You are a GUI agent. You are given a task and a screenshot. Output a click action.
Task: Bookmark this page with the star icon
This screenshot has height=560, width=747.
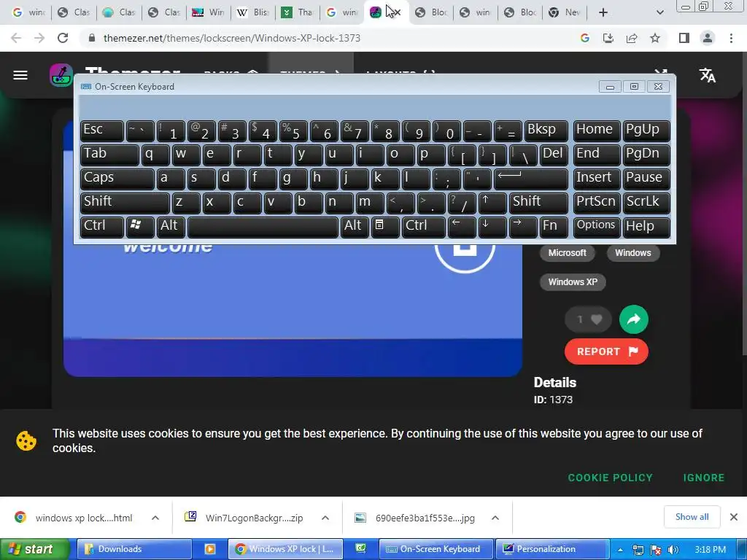[x=655, y=38]
